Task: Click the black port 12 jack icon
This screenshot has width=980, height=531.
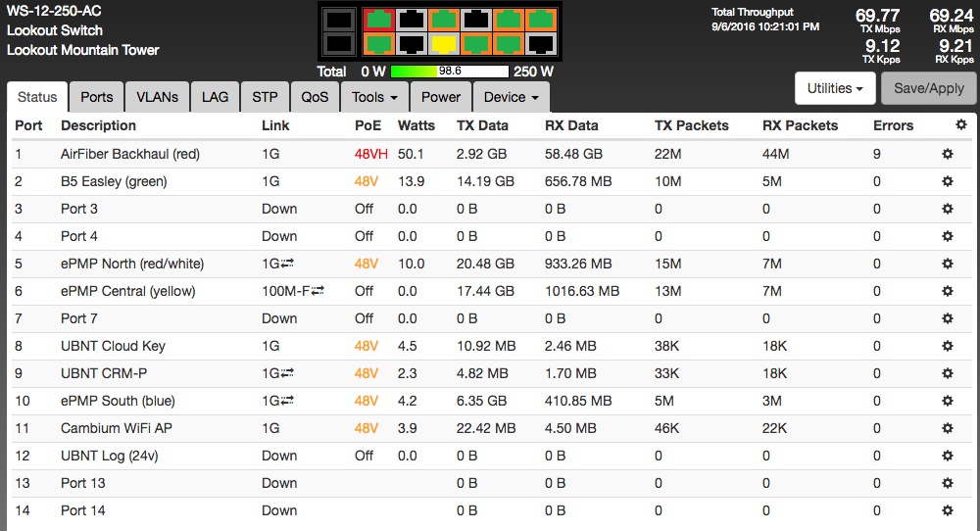Action: point(540,44)
